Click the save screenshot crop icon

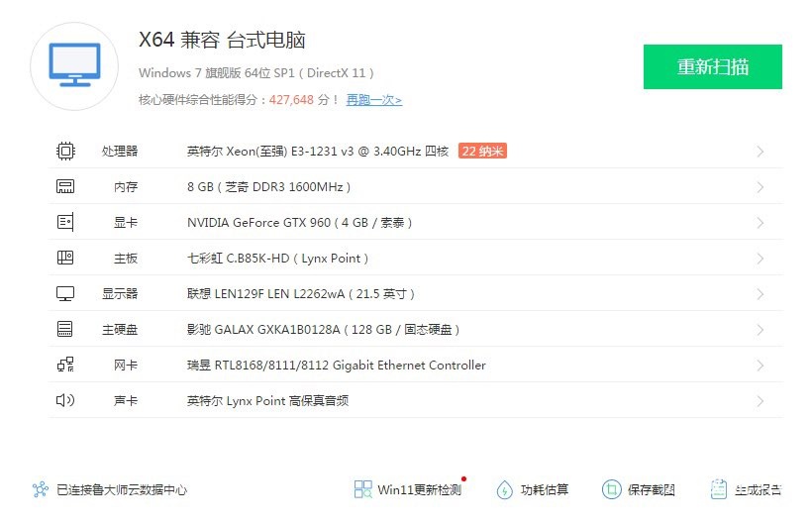(612, 489)
